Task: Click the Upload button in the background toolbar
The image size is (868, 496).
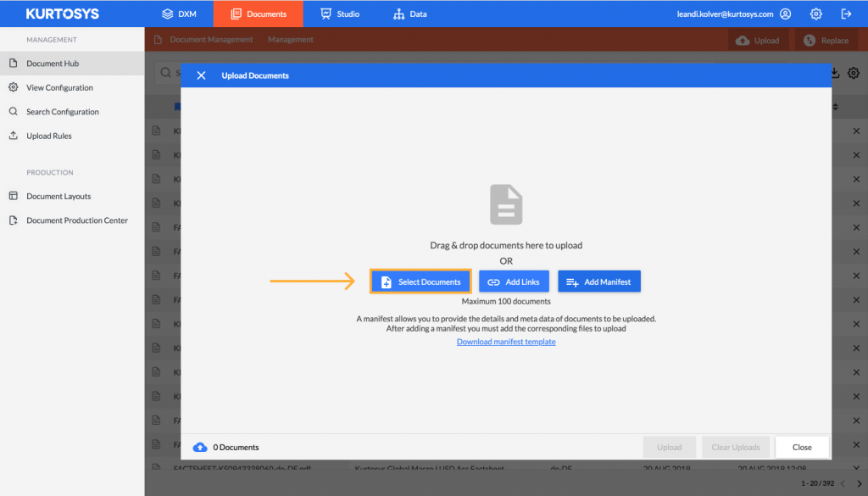Action: point(758,41)
